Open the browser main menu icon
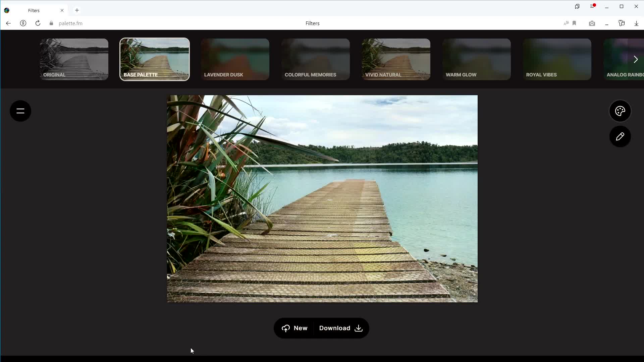This screenshot has width=644, height=362. coord(592,6)
